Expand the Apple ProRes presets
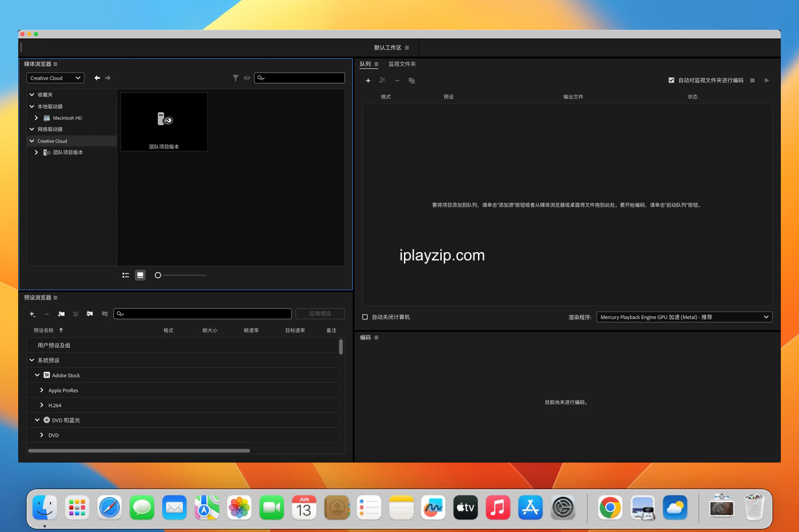799x532 pixels. point(42,390)
